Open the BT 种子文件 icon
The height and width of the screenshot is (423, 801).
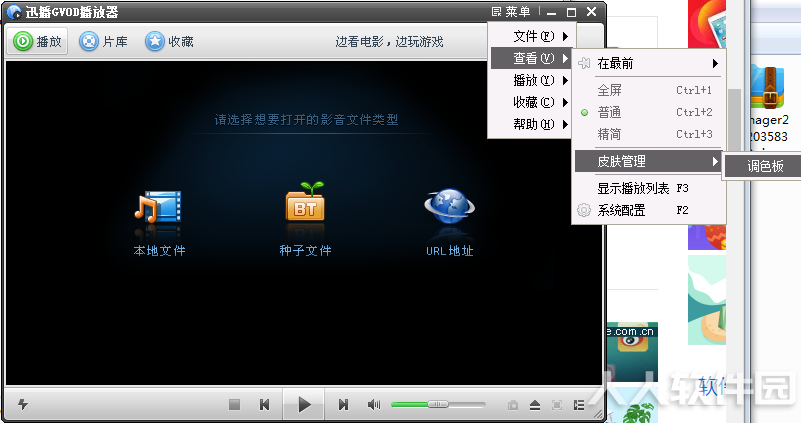coord(305,202)
